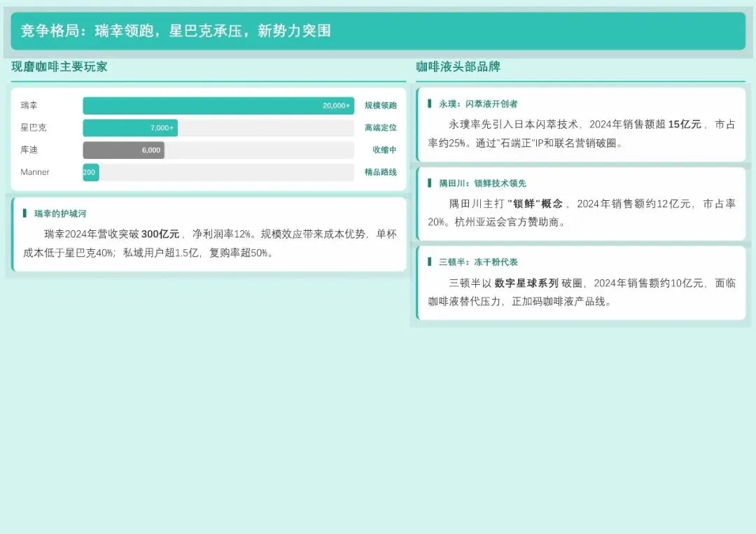This screenshot has height=534, width=756.
Task: Click the bold '"锁鲜"概念' phrase
Action: coord(535,204)
